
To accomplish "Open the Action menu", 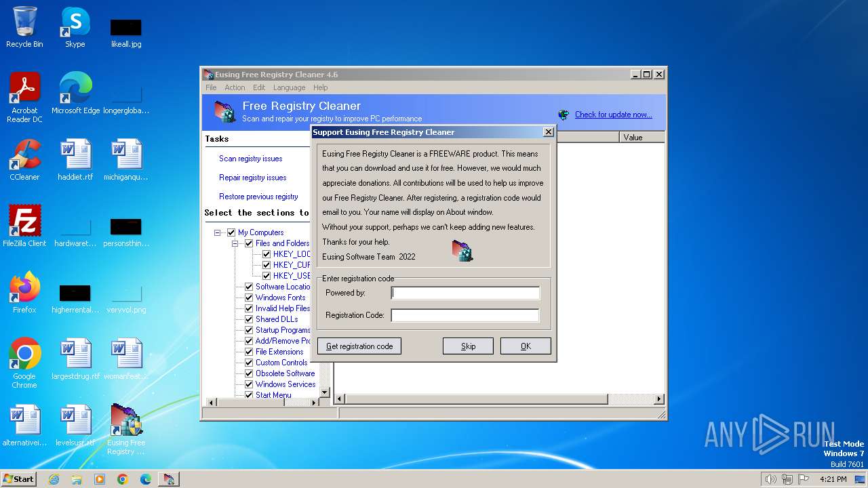I will click(x=235, y=87).
